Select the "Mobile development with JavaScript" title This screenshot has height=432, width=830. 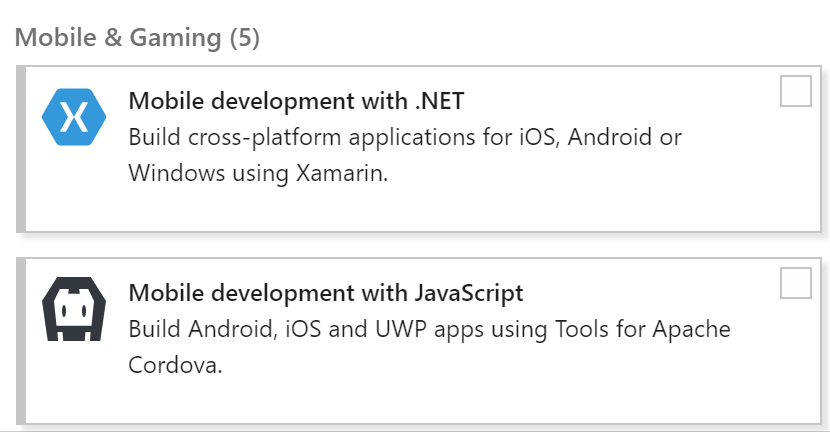point(325,293)
